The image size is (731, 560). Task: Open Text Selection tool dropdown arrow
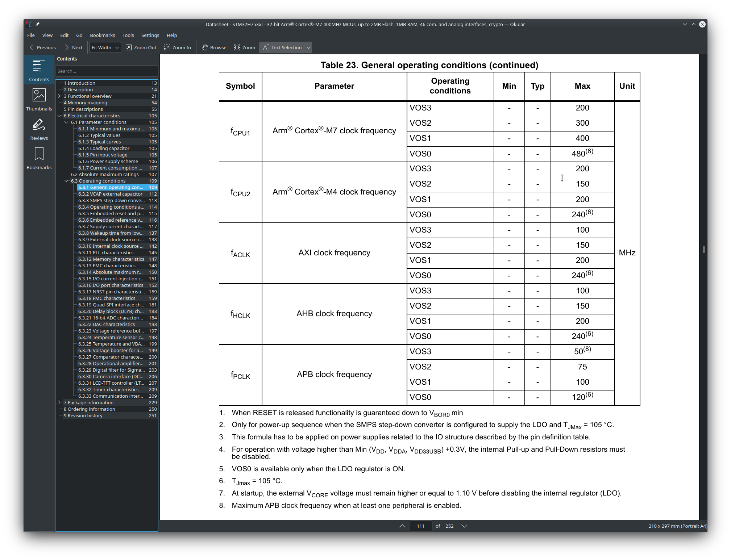coord(308,47)
